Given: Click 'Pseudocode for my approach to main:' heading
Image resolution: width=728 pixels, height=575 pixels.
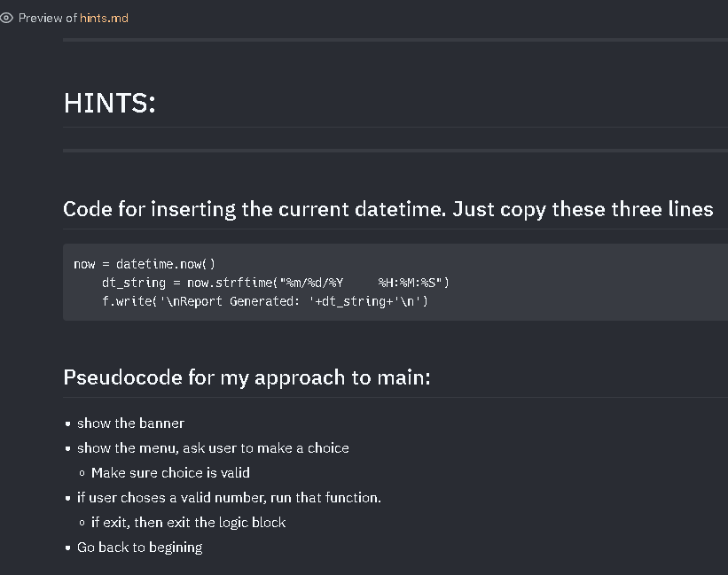Looking at the screenshot, I should (x=247, y=377).
